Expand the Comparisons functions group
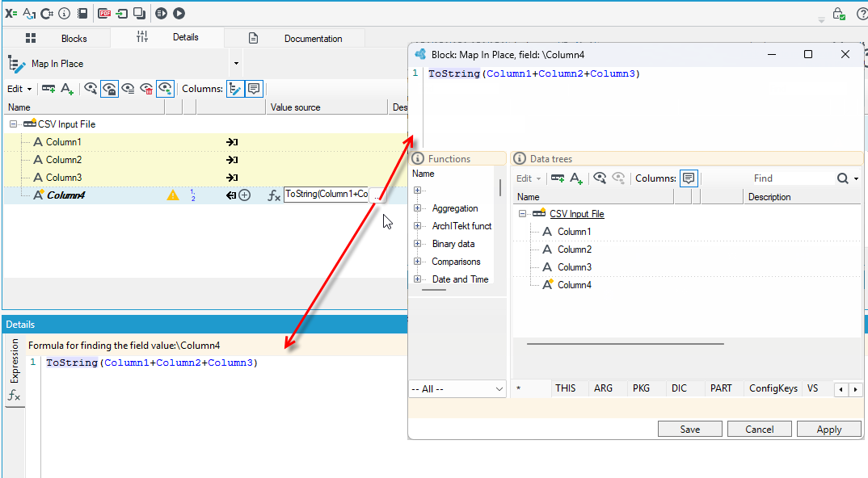 [417, 262]
